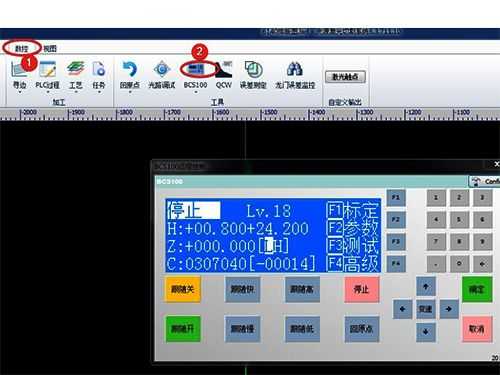The height and width of the screenshot is (375, 500).
Task: Click the 激光触点 button
Action: click(x=345, y=77)
